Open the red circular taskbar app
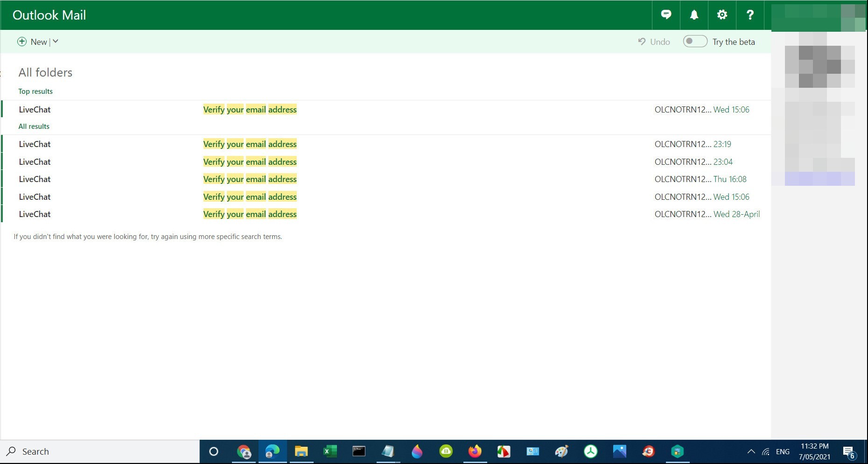The image size is (868, 464). click(648, 451)
